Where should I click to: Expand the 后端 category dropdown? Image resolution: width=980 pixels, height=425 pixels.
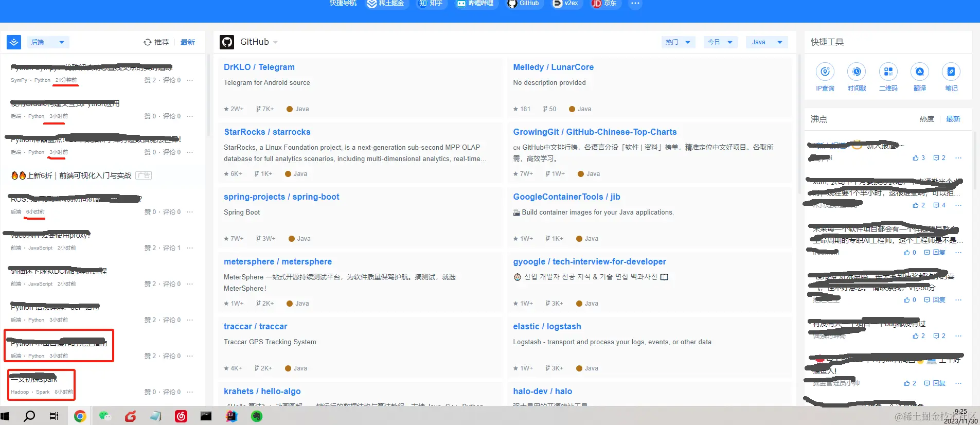tap(48, 42)
